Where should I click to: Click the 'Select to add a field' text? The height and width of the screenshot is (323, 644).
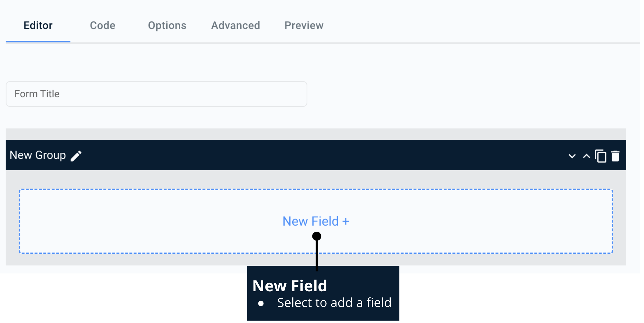tap(334, 303)
